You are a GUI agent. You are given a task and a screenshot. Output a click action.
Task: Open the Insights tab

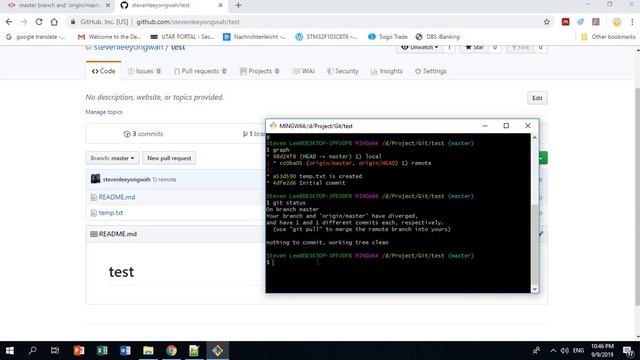(387, 71)
